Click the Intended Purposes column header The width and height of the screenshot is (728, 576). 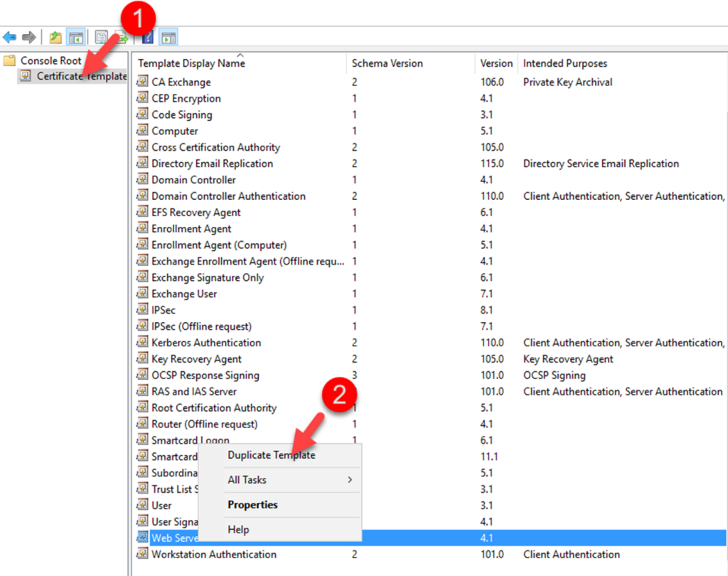(564, 63)
